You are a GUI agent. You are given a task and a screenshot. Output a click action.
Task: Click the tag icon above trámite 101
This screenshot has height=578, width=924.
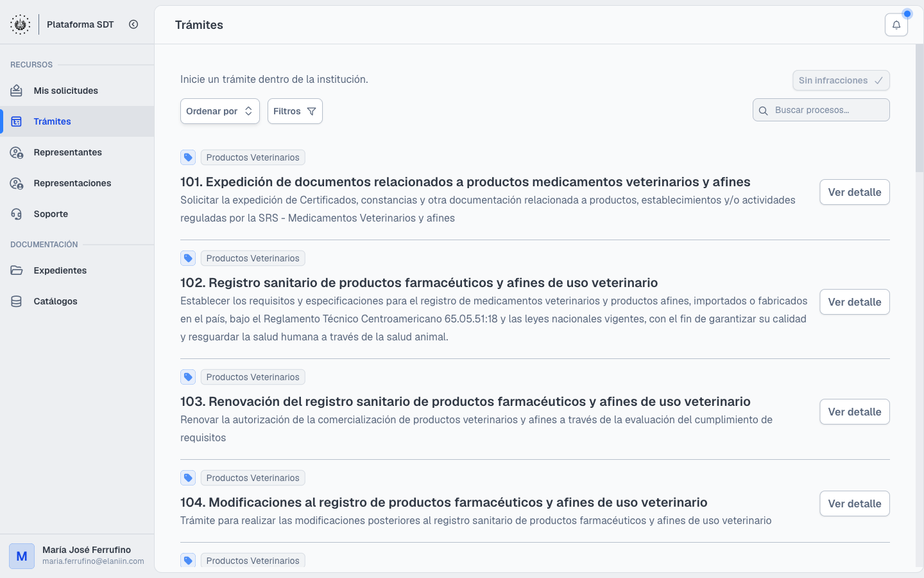tap(188, 157)
